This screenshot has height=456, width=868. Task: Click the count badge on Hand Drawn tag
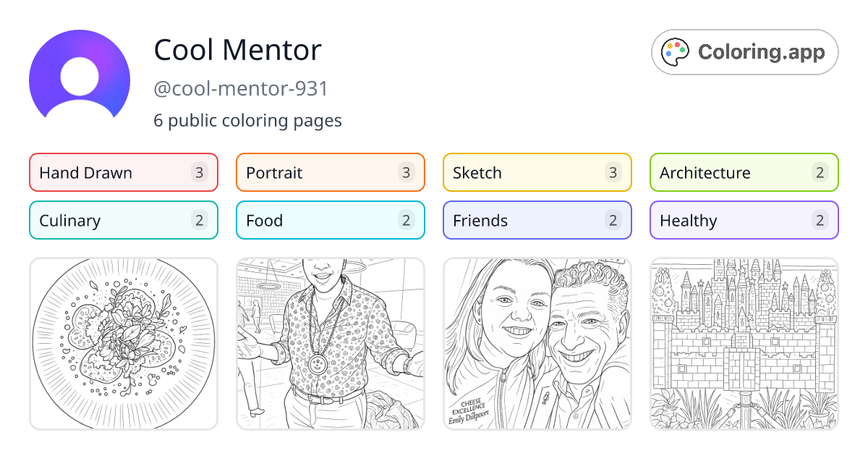click(x=198, y=172)
